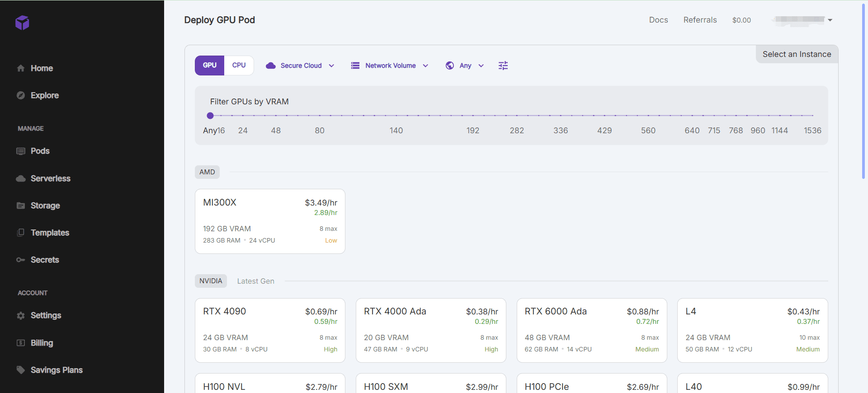Open the Home menu item
The width and height of the screenshot is (868, 393).
(x=42, y=68)
